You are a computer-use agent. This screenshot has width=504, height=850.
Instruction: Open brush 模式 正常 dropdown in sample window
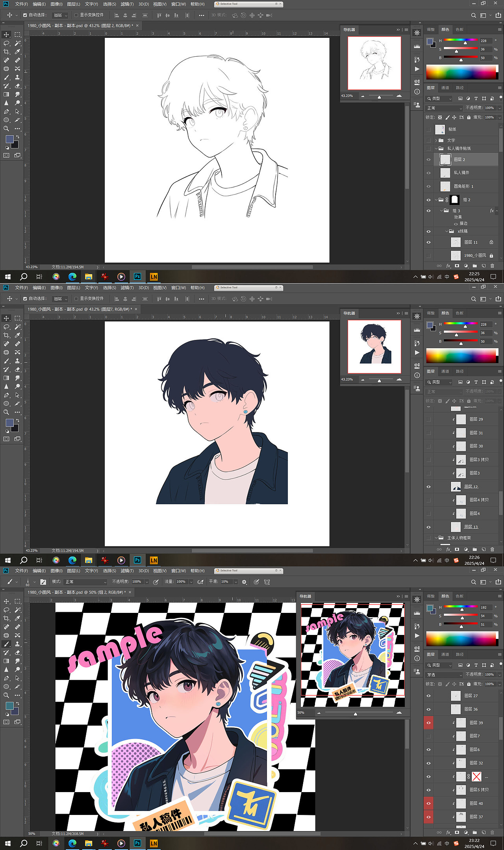coord(85,582)
